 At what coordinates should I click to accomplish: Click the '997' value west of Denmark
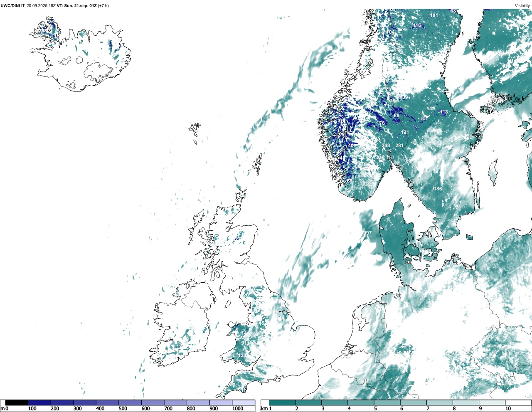point(367,233)
